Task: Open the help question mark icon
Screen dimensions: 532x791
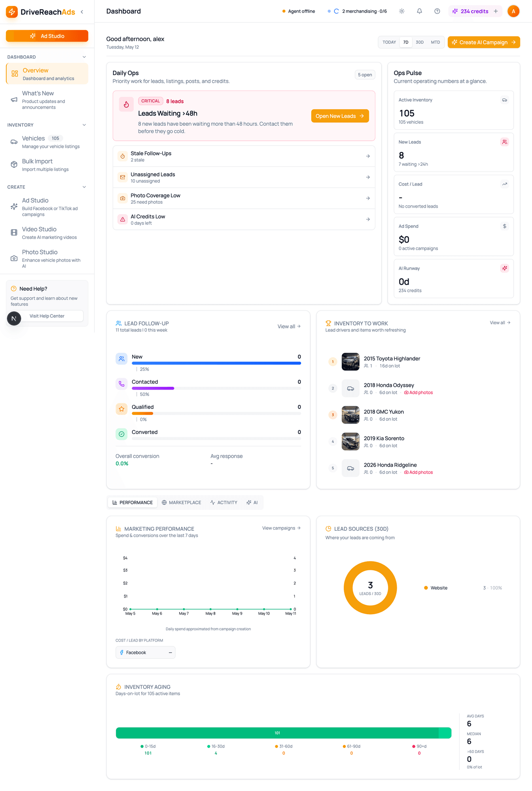Action: coord(437,11)
